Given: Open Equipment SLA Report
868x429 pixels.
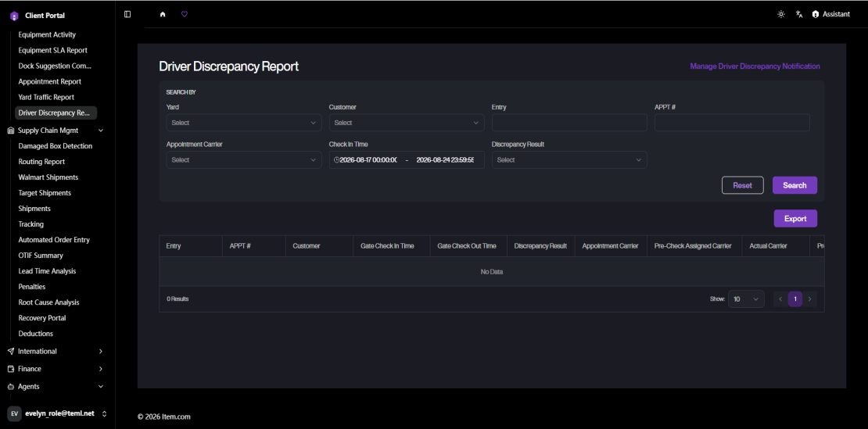Looking at the screenshot, I should coord(52,50).
